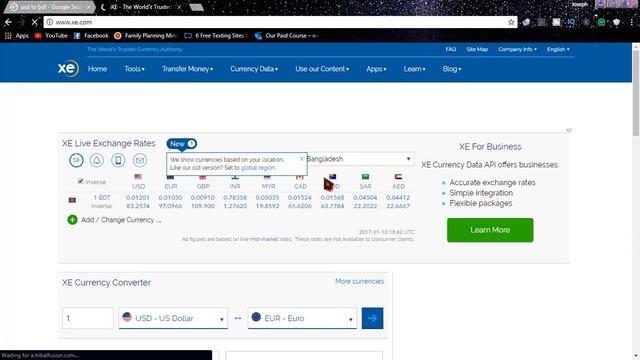Image resolution: width=640 pixels, height=360 pixels.
Task: Click the swap currencies arrows icon
Action: click(x=238, y=318)
